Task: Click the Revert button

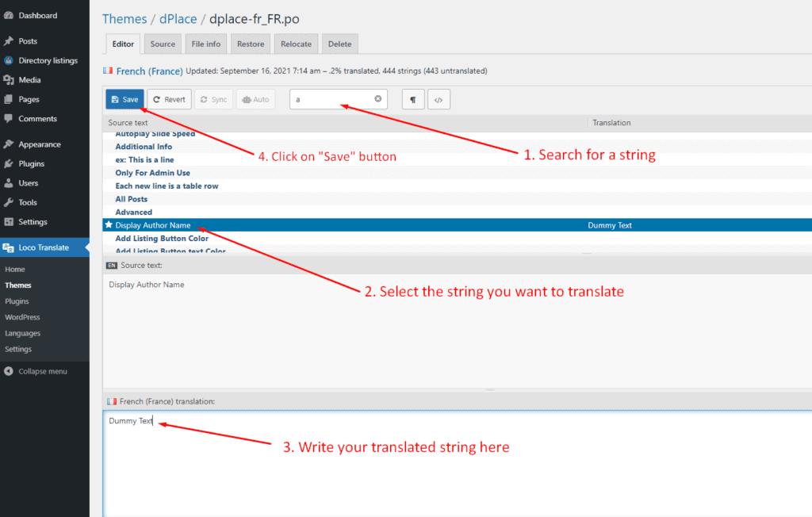Action: [x=169, y=99]
